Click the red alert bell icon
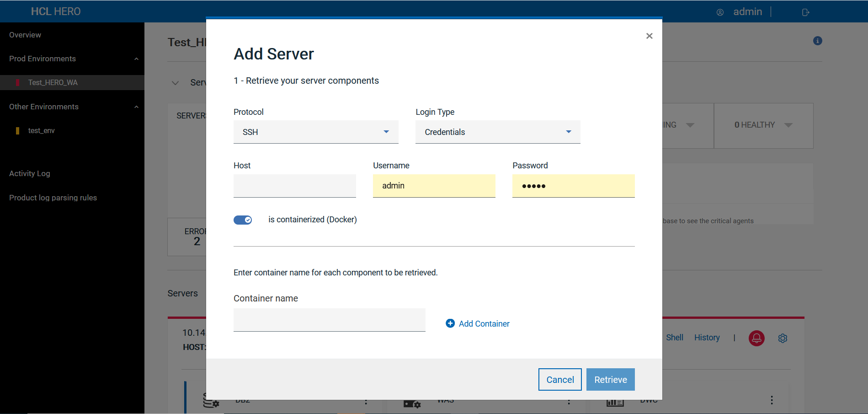 pos(756,338)
